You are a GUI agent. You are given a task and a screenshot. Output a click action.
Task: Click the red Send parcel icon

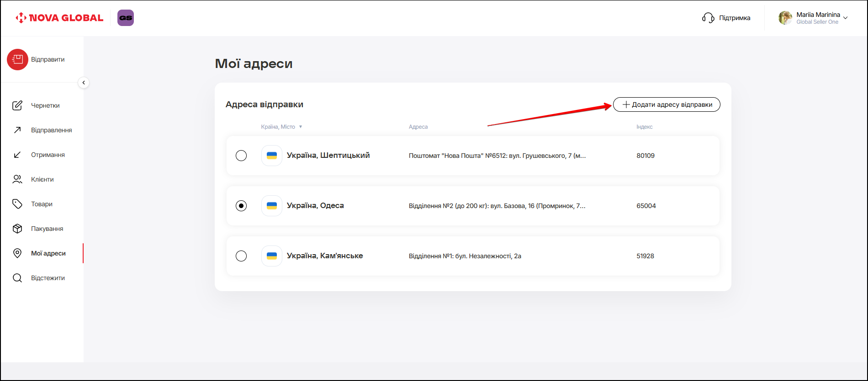(17, 59)
